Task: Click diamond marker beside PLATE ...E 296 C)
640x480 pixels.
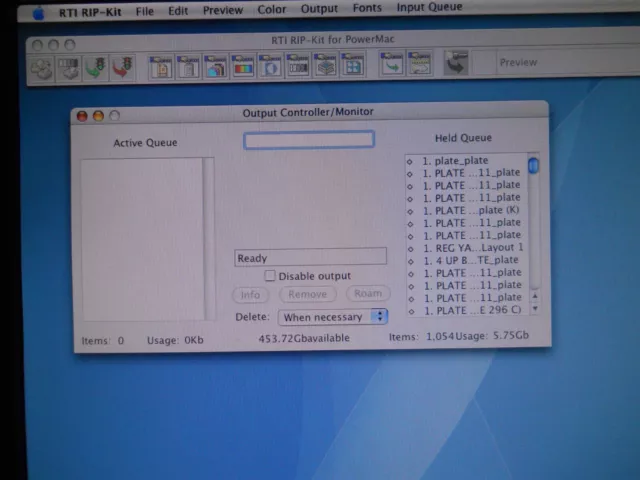Action: (x=412, y=312)
